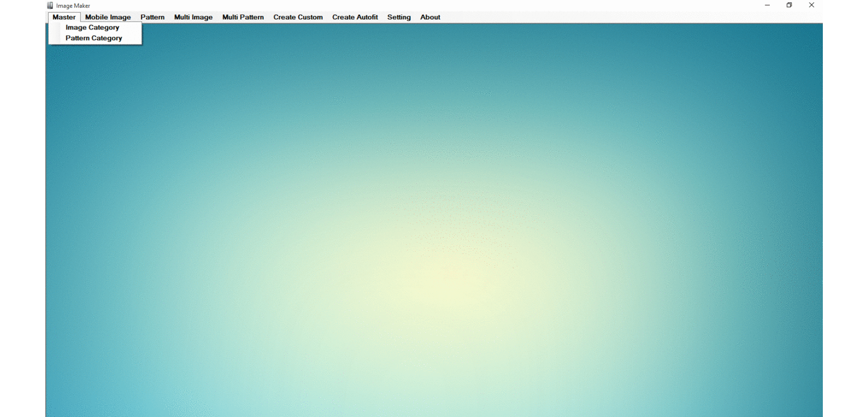Click the empty title bar center area
The height and width of the screenshot is (417, 868).
click(422, 5)
